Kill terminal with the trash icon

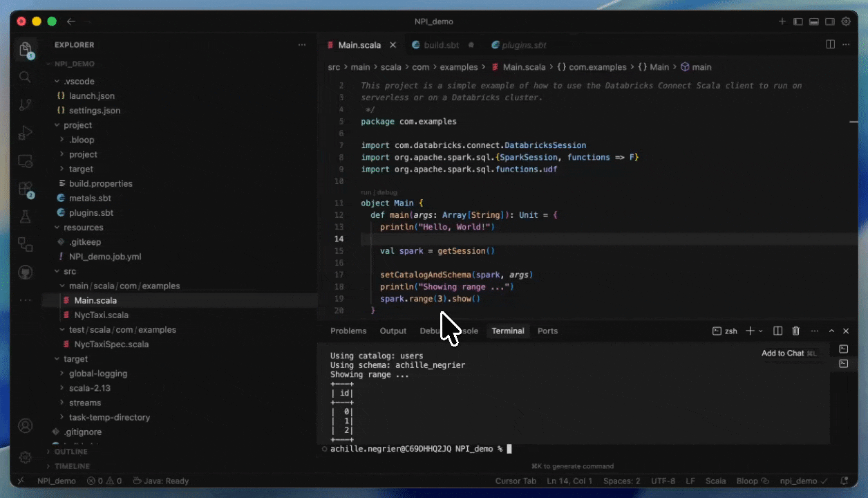pyautogui.click(x=795, y=331)
